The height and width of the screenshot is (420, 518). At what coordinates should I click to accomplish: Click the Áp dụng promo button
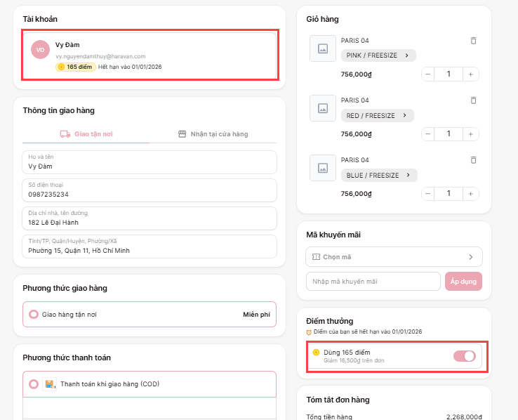click(x=463, y=281)
